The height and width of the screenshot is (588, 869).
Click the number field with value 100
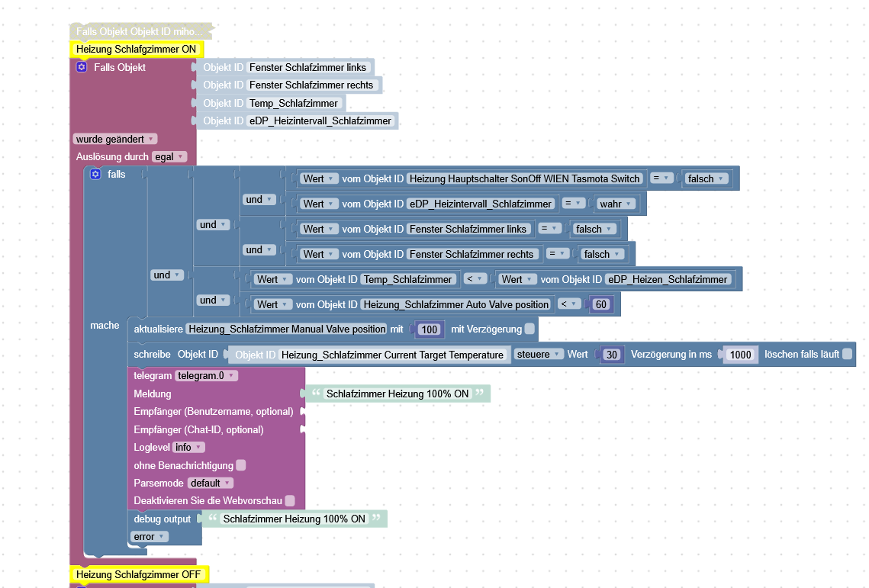click(x=429, y=329)
